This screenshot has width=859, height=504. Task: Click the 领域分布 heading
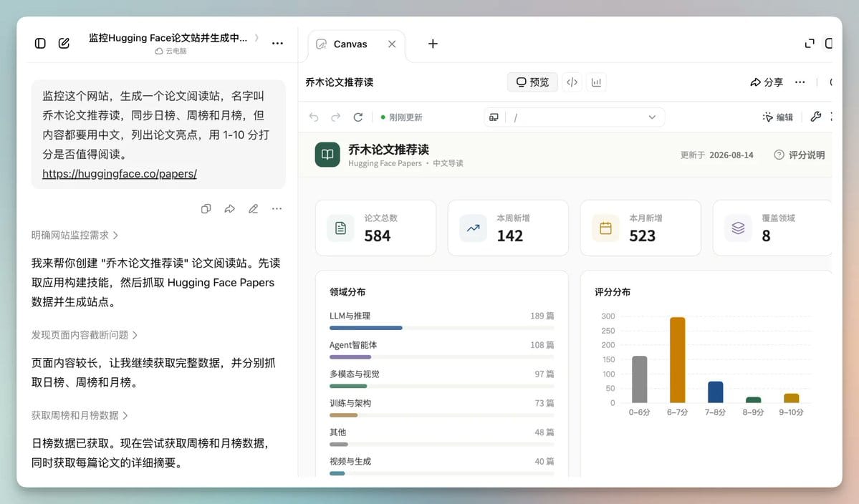(x=347, y=291)
